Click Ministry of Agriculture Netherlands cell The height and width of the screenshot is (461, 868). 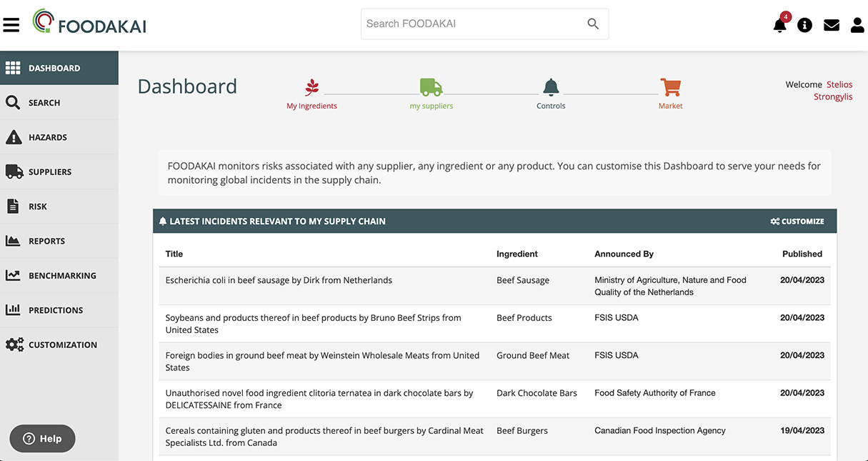click(670, 286)
